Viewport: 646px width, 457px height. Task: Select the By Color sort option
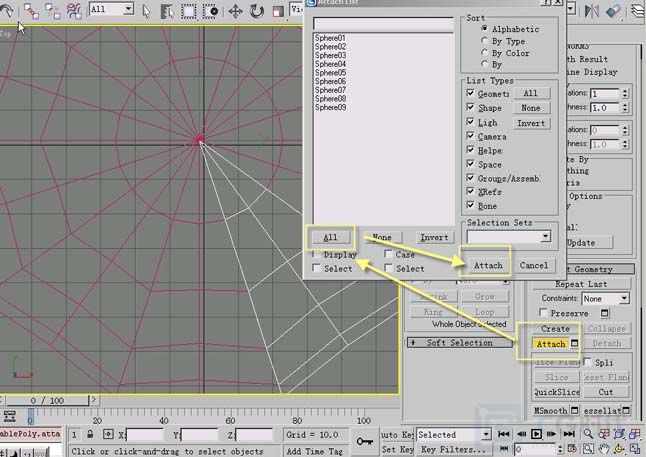[x=484, y=52]
